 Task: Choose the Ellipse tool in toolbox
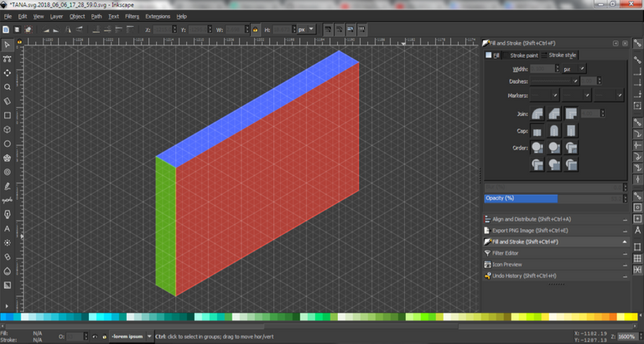[x=8, y=143]
